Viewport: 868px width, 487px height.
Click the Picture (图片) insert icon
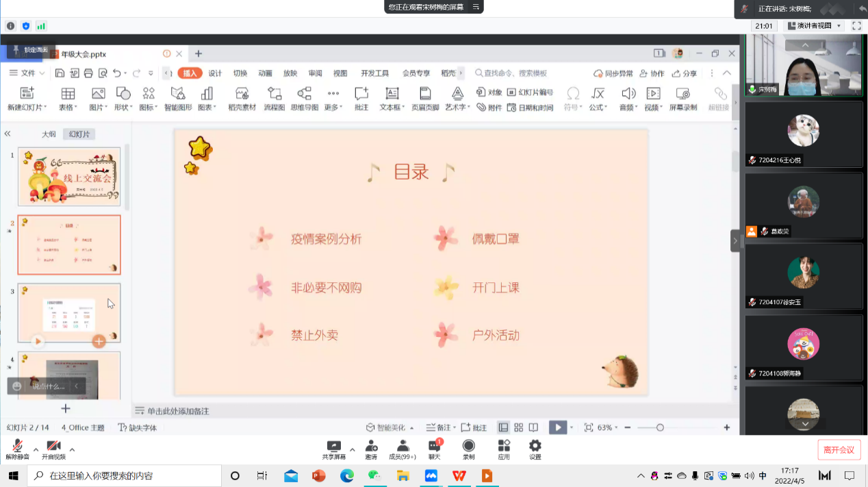pyautogui.click(x=98, y=94)
